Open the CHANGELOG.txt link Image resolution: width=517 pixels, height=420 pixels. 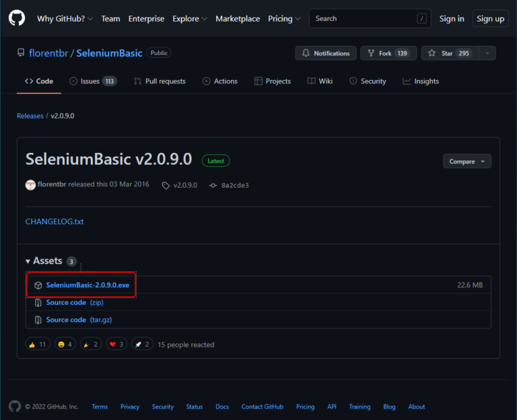click(55, 221)
